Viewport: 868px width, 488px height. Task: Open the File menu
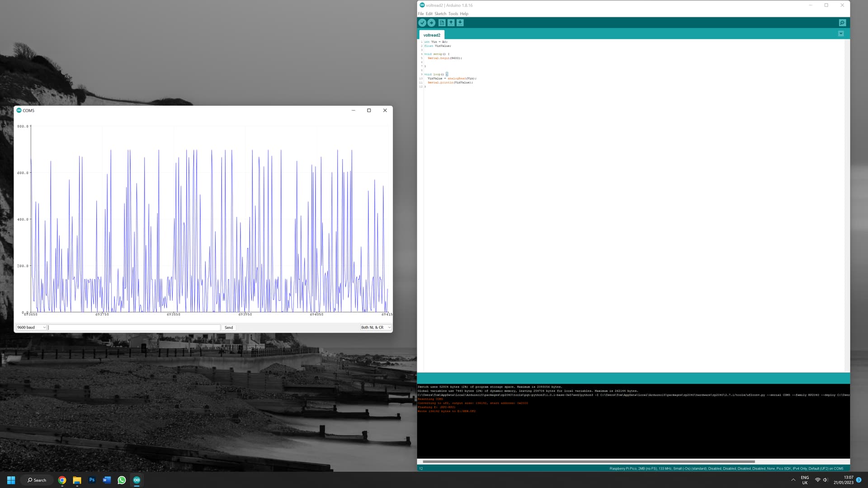420,14
